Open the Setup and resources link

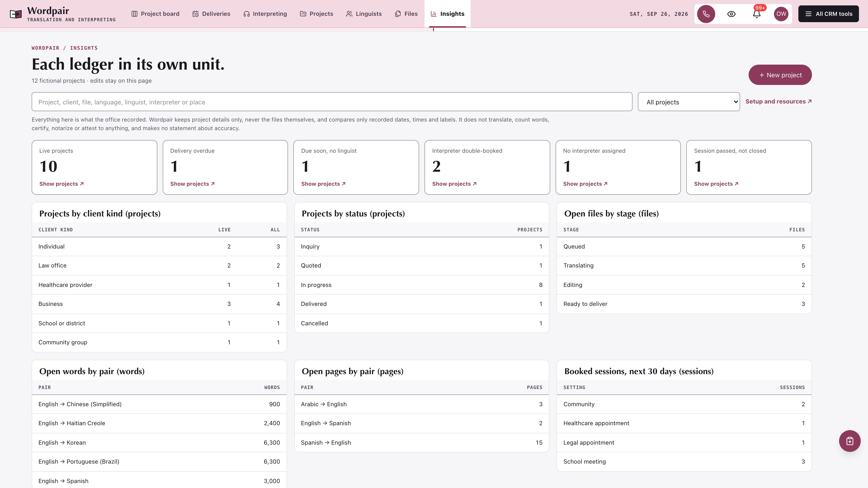coord(778,101)
